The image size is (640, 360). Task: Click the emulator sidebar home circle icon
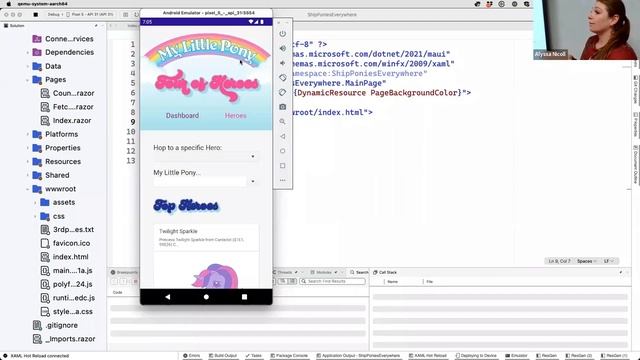point(282,151)
